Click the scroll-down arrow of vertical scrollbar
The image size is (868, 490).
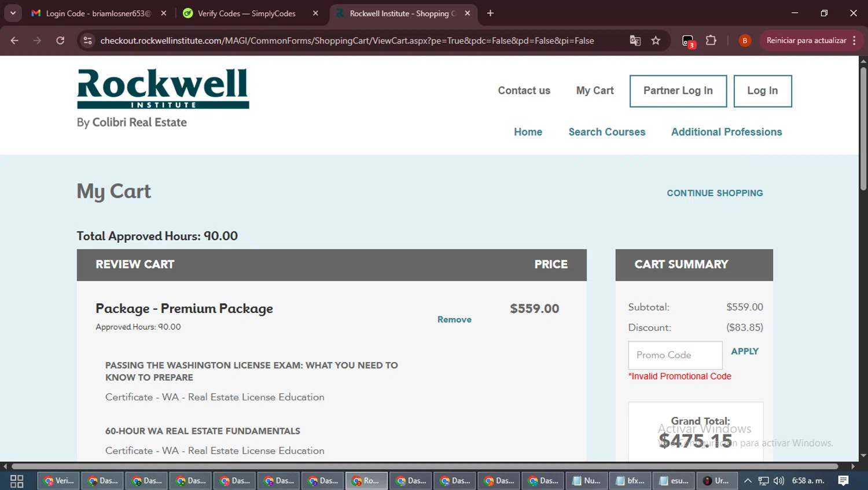point(863,456)
